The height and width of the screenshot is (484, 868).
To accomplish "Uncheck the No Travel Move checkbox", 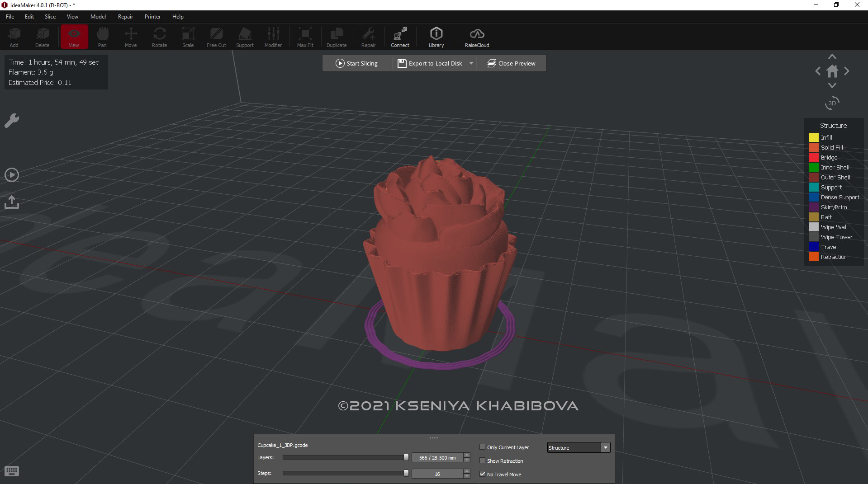I will 482,474.
